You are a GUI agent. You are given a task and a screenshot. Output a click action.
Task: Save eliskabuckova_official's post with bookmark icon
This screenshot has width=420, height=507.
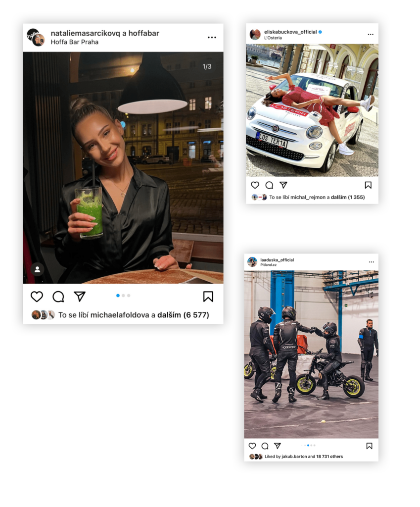pyautogui.click(x=368, y=185)
